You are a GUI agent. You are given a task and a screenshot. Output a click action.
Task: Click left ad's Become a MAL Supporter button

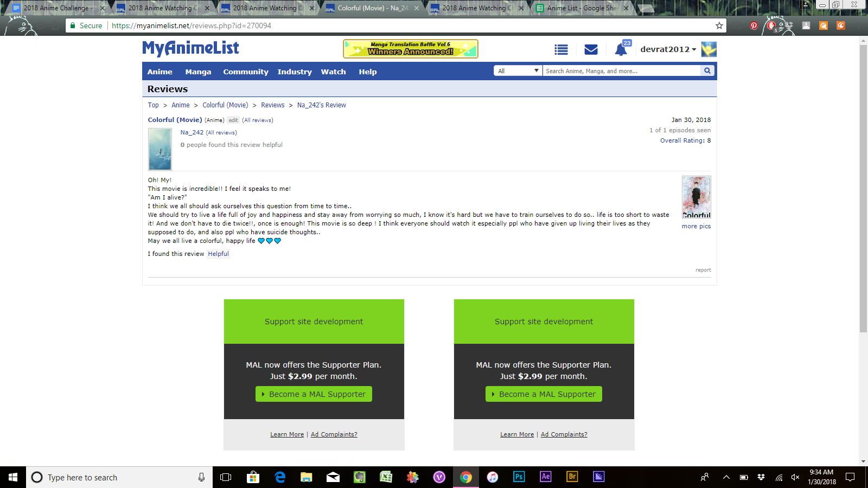point(314,394)
